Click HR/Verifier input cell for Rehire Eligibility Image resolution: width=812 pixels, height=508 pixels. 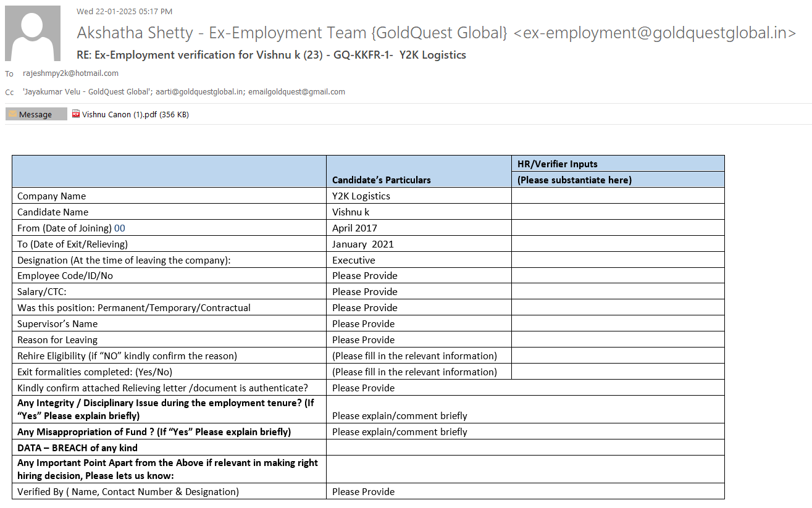click(617, 356)
